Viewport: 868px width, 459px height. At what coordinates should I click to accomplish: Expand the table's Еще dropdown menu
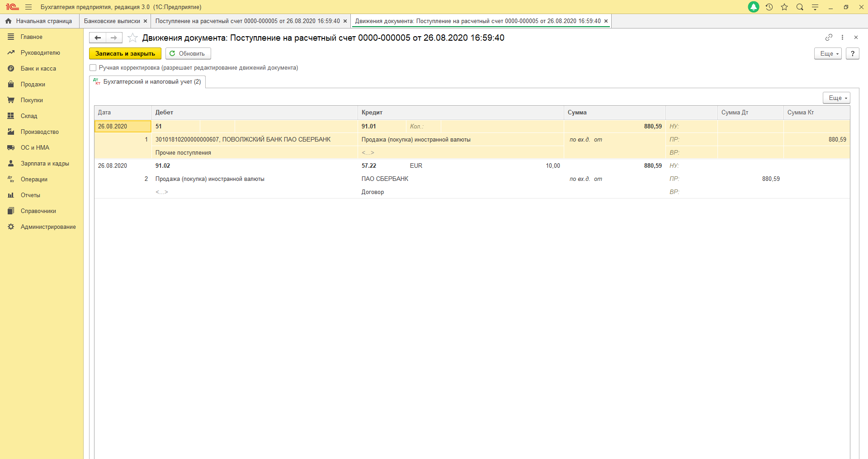836,98
